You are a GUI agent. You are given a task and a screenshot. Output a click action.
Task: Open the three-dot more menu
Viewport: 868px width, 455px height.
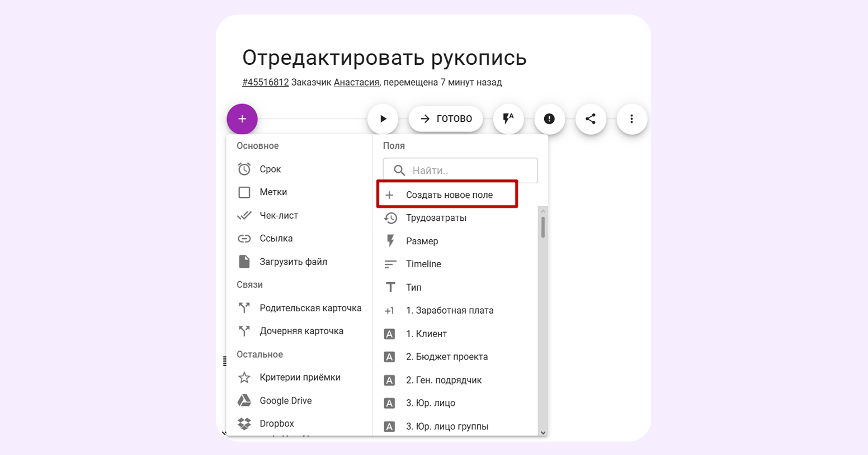[632, 119]
